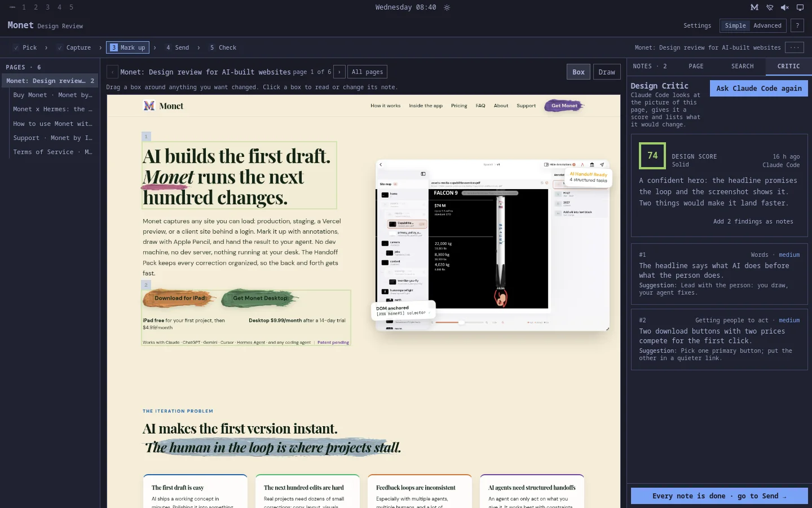Select the Monet x Hermes page
The image size is (812, 508).
click(52, 109)
